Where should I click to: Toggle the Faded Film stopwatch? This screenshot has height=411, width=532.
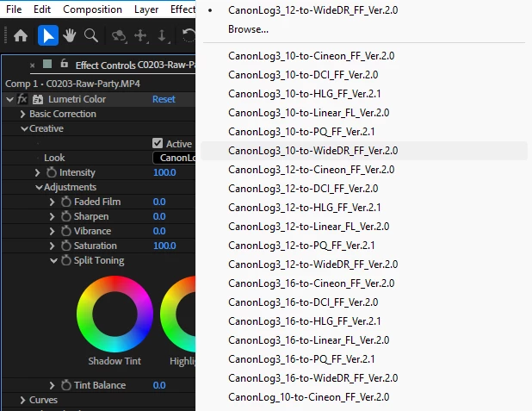pyautogui.click(x=66, y=202)
